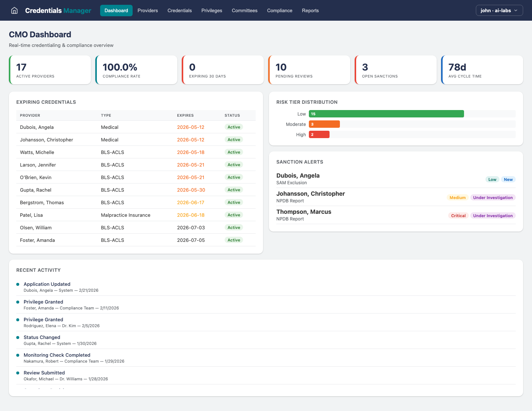This screenshot has height=411, width=532.
Task: Select the Critical badge for Thompson, Marcus
Action: tap(458, 215)
